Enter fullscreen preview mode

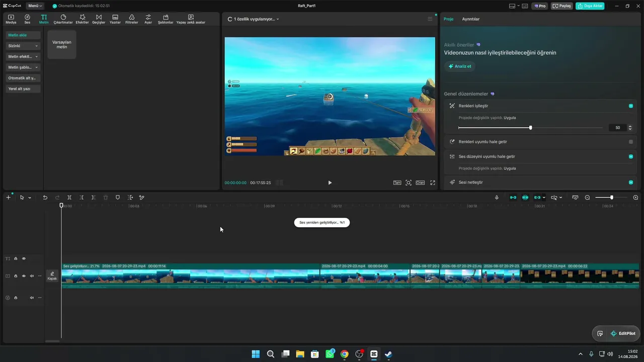pos(433,183)
